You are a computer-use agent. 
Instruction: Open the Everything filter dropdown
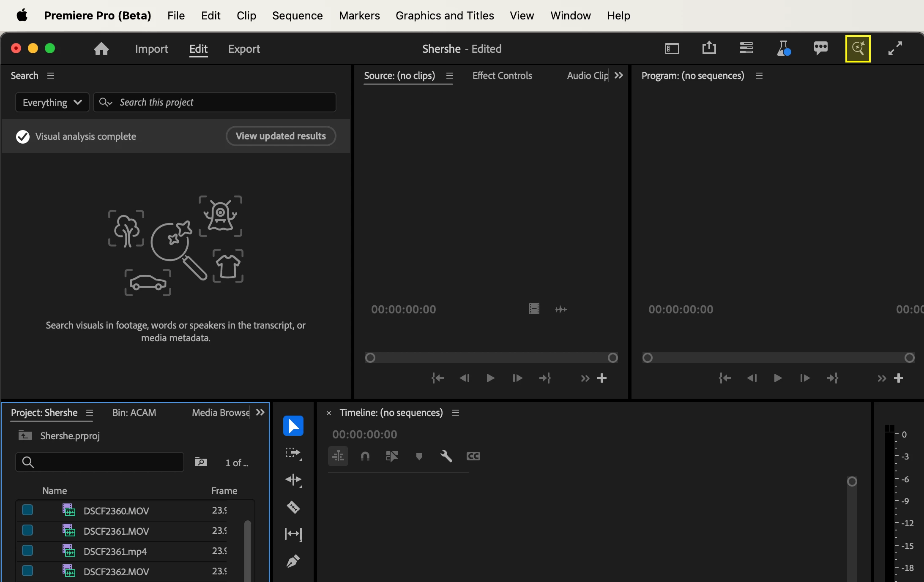click(52, 103)
